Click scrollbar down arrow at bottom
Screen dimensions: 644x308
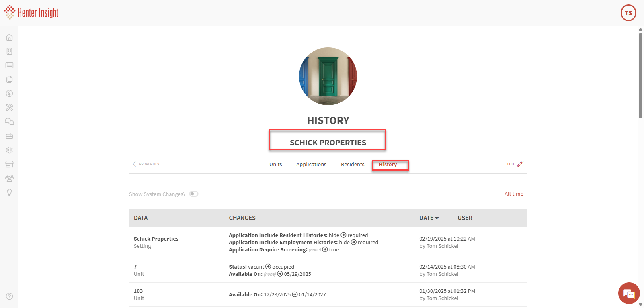640,305
